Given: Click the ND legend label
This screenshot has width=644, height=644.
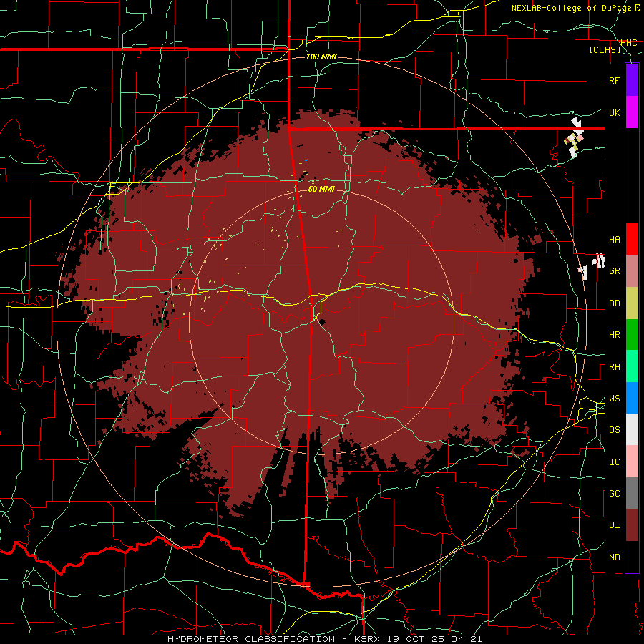Looking at the screenshot, I should click(x=614, y=557).
